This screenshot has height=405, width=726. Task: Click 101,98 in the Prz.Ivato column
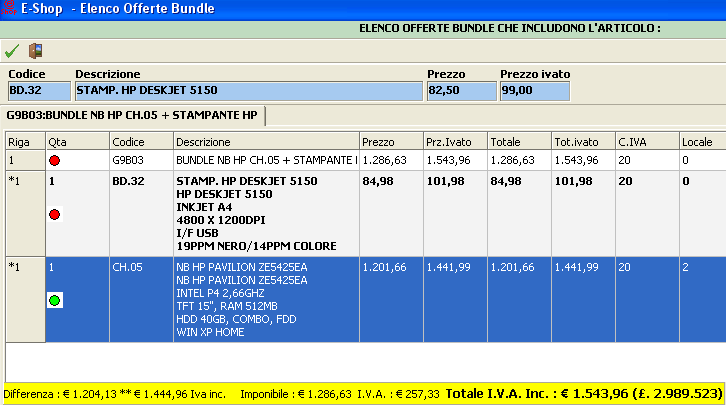pos(455,213)
